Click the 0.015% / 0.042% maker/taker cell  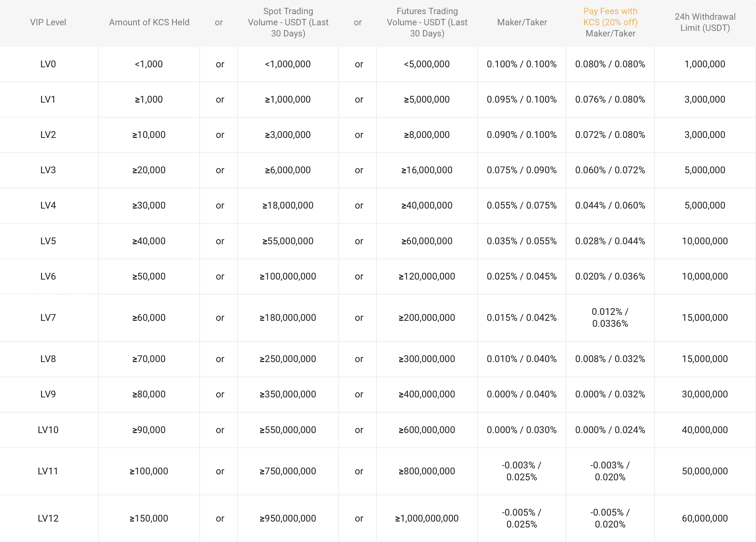521,317
